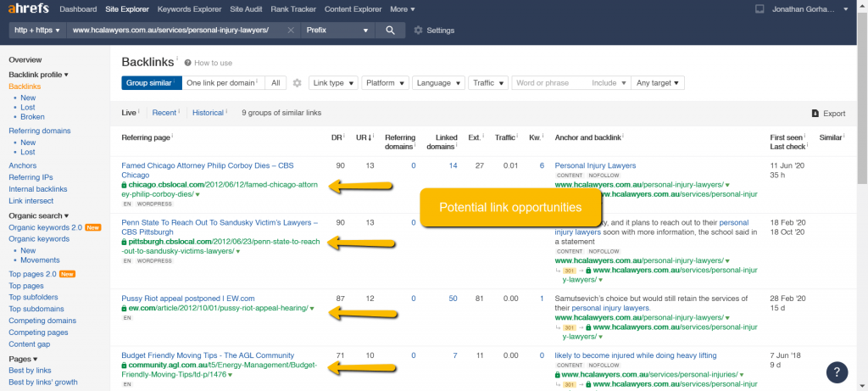Viewport: 868px width, 391px height.
Task: Expand the Prefix mode dropdown
Action: click(x=337, y=30)
